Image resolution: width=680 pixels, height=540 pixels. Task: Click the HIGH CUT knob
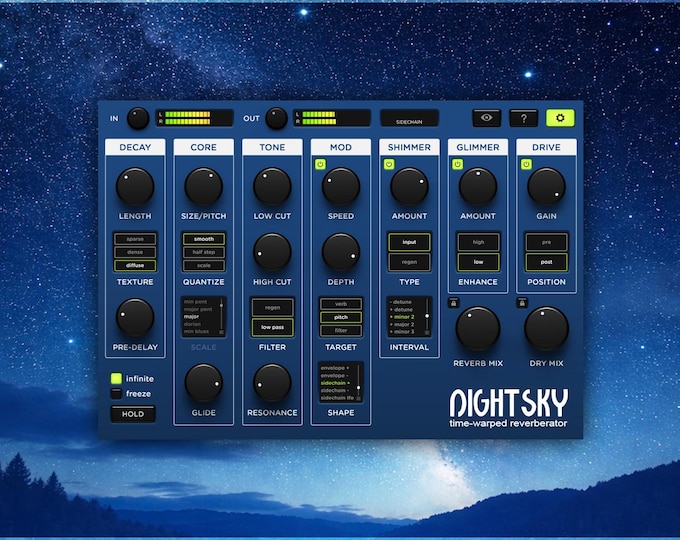tap(272, 252)
